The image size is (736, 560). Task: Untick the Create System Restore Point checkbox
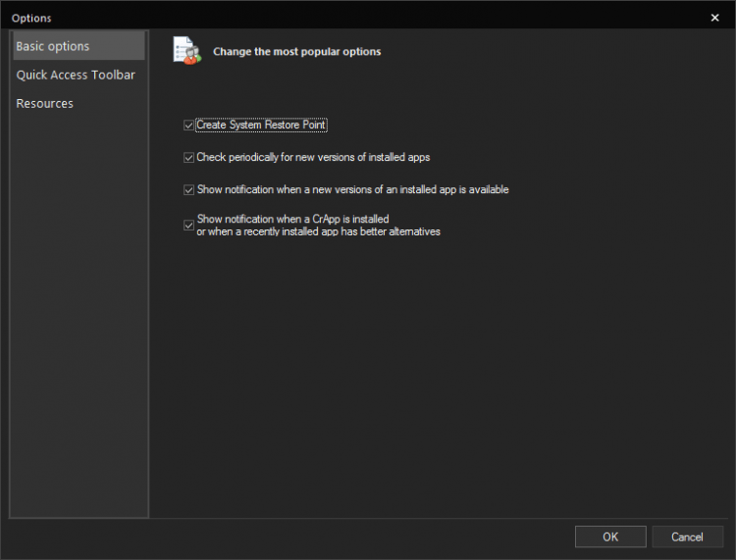(188, 126)
